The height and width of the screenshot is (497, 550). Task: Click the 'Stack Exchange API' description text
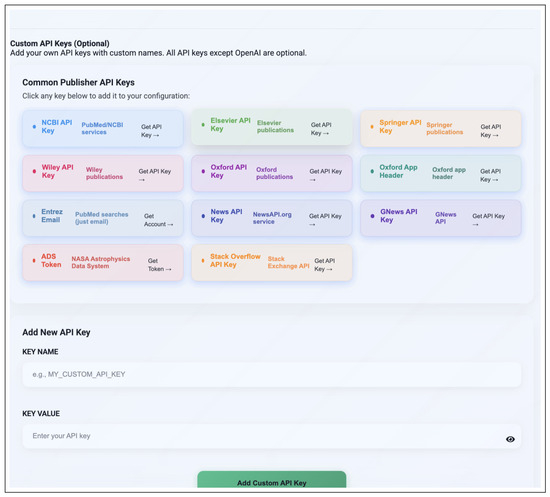tap(288, 262)
